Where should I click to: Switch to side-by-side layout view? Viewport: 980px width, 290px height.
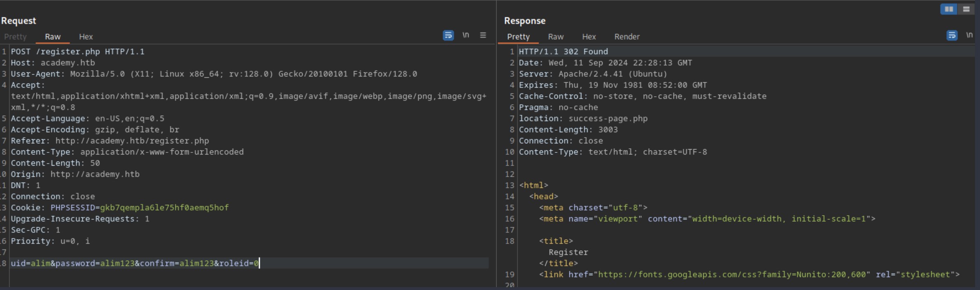pos(949,9)
